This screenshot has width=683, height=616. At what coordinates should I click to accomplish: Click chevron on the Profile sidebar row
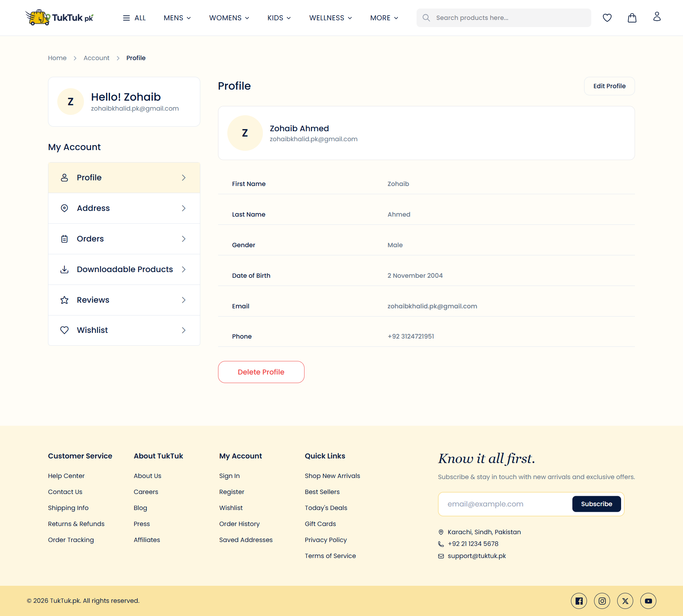click(x=184, y=177)
